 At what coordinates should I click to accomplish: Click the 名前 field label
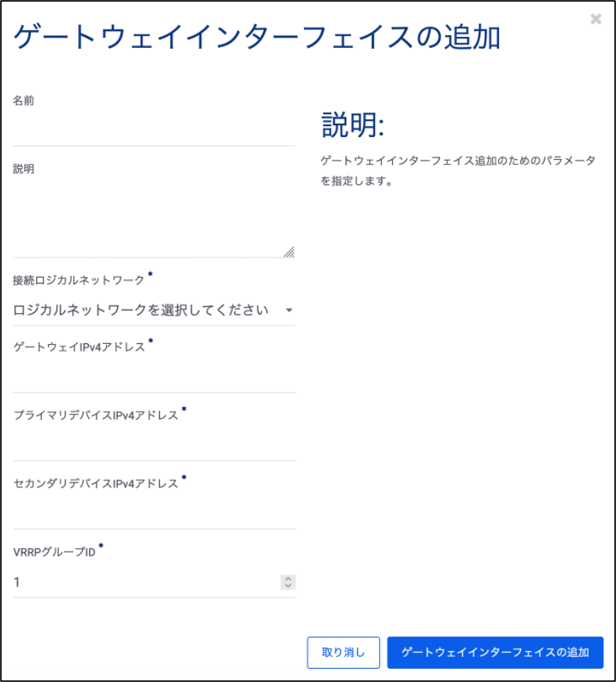24,100
